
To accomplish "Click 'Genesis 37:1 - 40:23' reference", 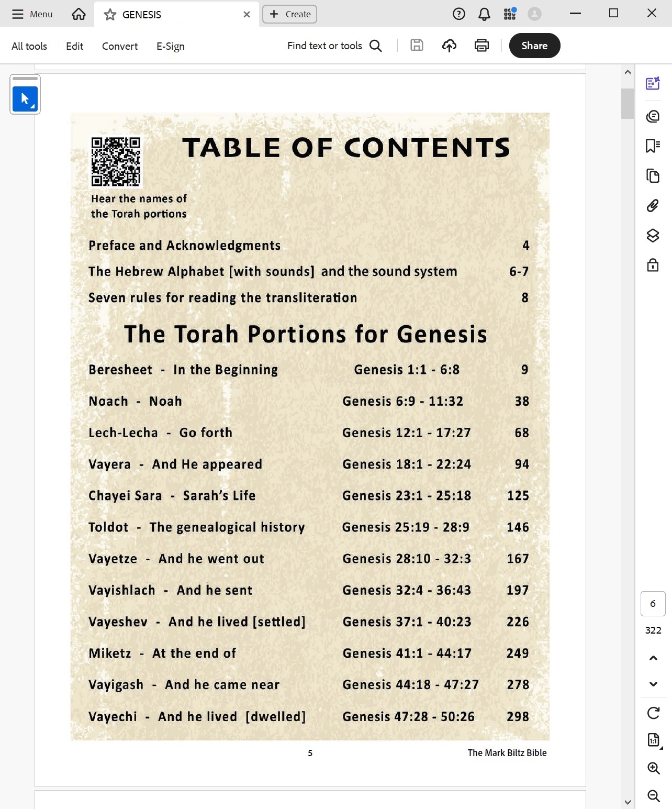I will 407,622.
